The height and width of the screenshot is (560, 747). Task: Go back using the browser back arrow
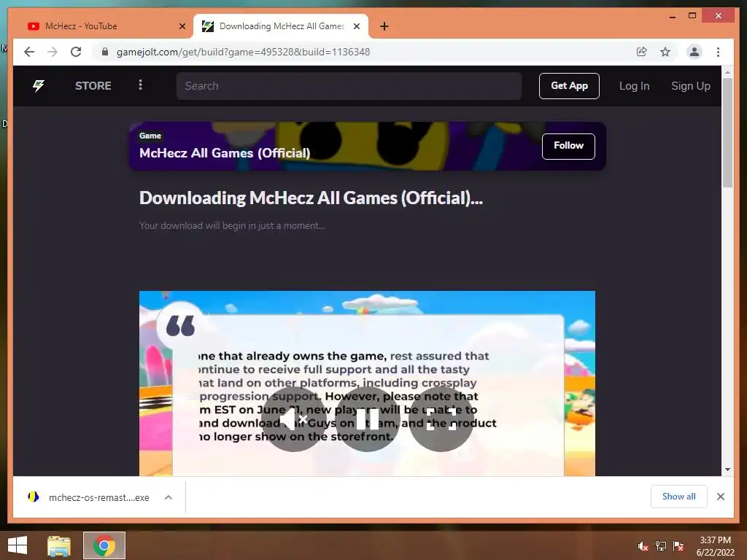(x=29, y=52)
